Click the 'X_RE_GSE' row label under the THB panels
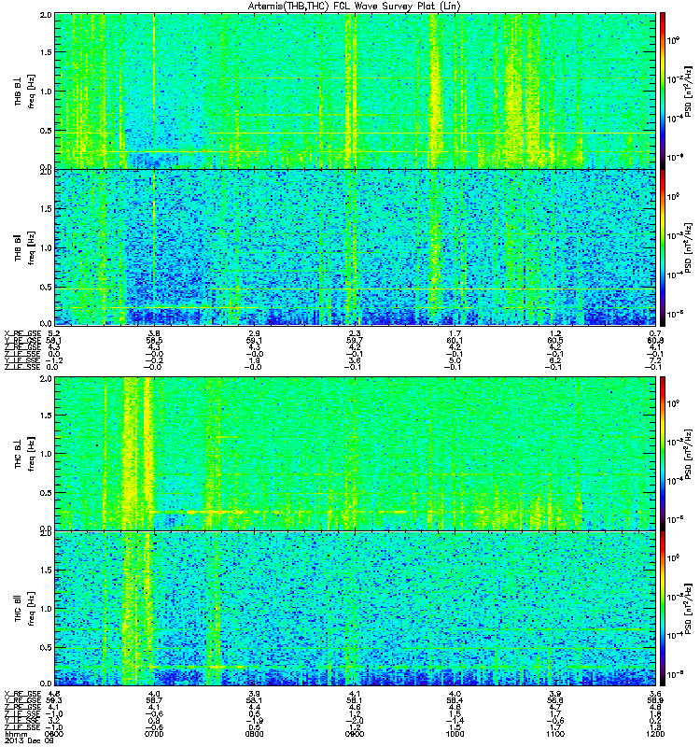This screenshot has height=747, width=700. [22, 333]
